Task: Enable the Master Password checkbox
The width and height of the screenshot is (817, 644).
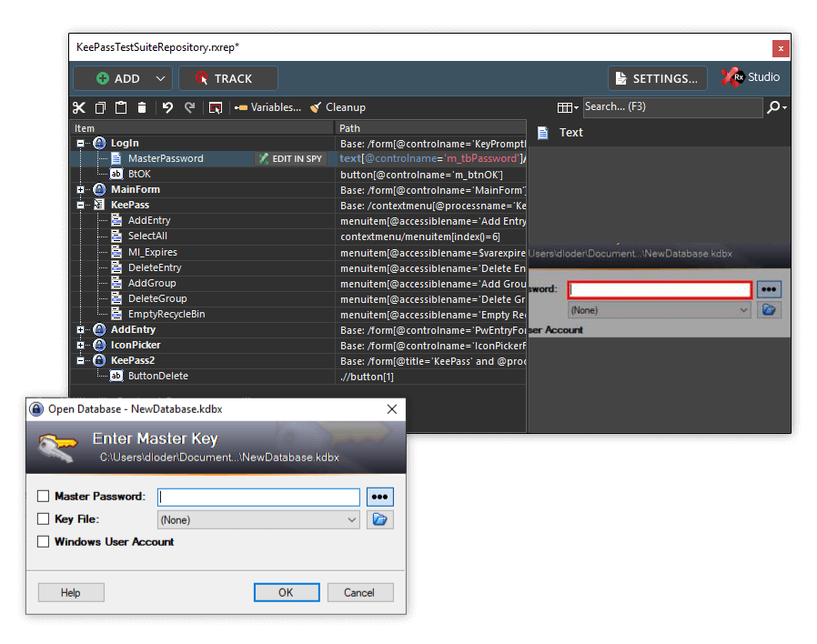Action: [x=44, y=496]
